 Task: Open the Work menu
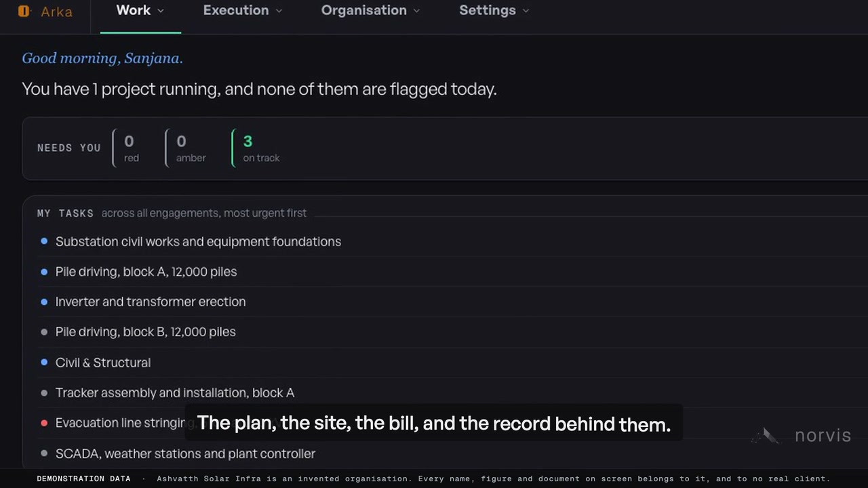[x=140, y=10]
